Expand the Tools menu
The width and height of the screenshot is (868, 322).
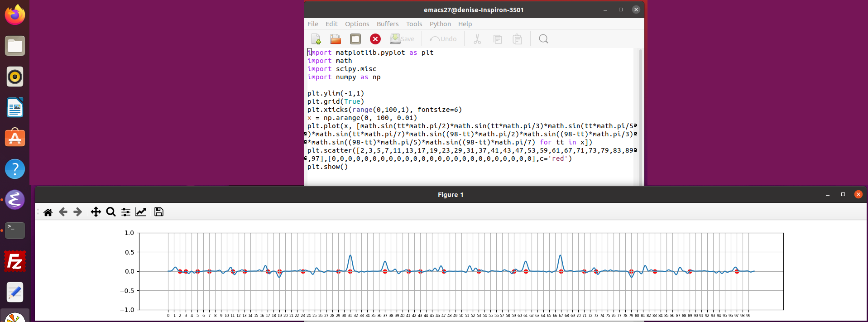[x=414, y=24]
